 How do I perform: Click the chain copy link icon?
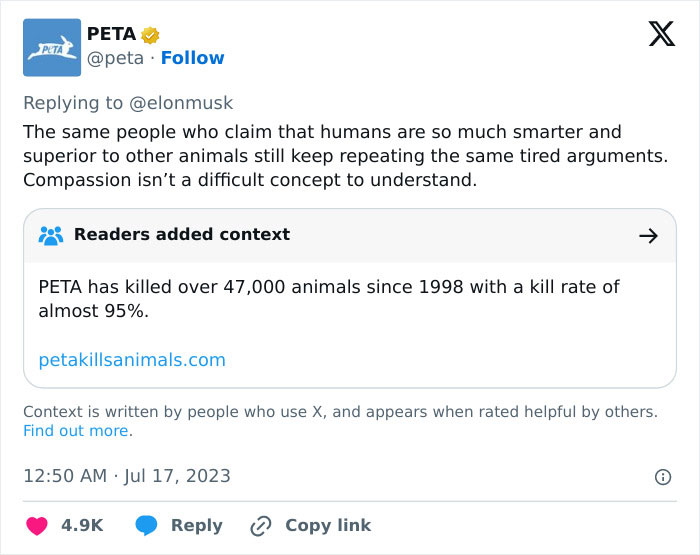pyautogui.click(x=261, y=525)
